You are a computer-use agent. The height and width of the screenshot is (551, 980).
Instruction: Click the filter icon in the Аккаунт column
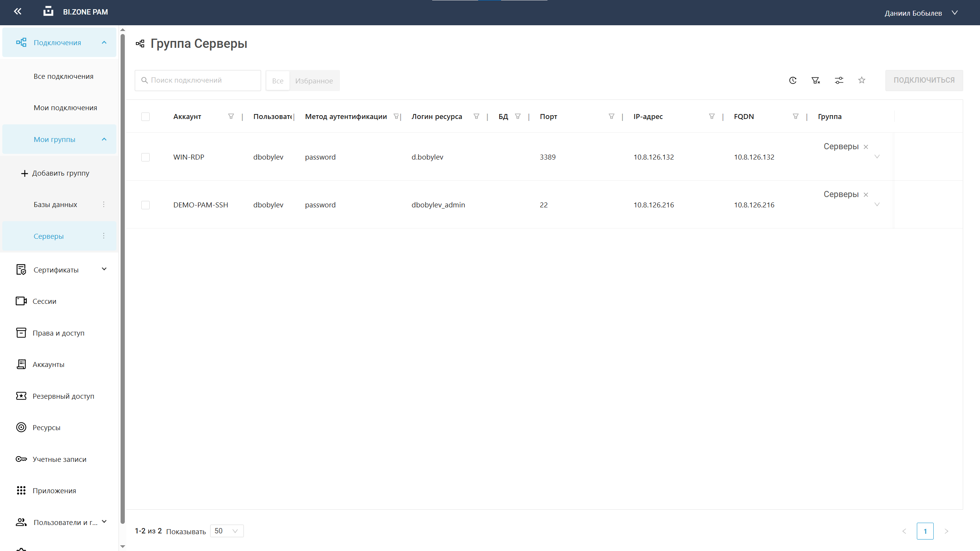tap(231, 116)
